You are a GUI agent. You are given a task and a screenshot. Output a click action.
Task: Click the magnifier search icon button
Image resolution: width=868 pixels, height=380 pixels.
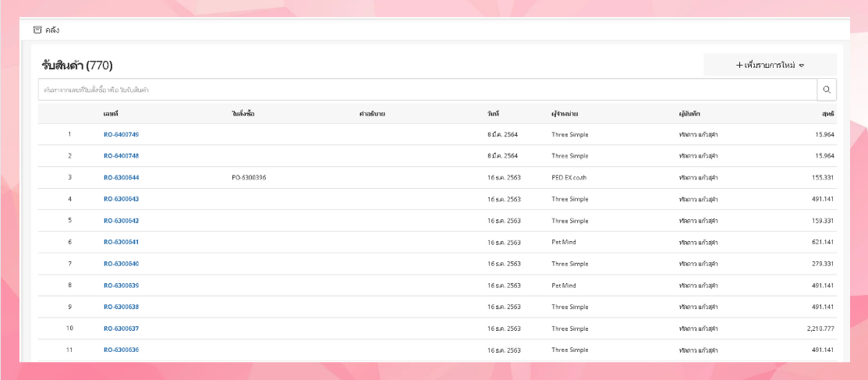(827, 90)
